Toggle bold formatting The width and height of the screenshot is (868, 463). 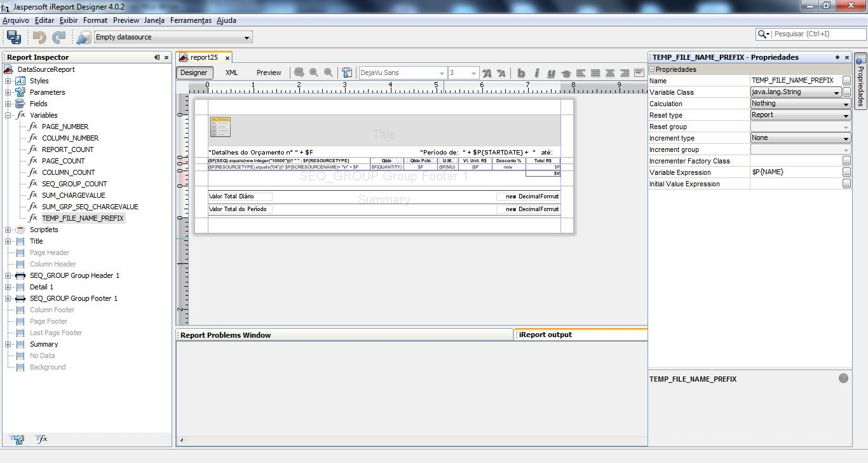tap(521, 73)
